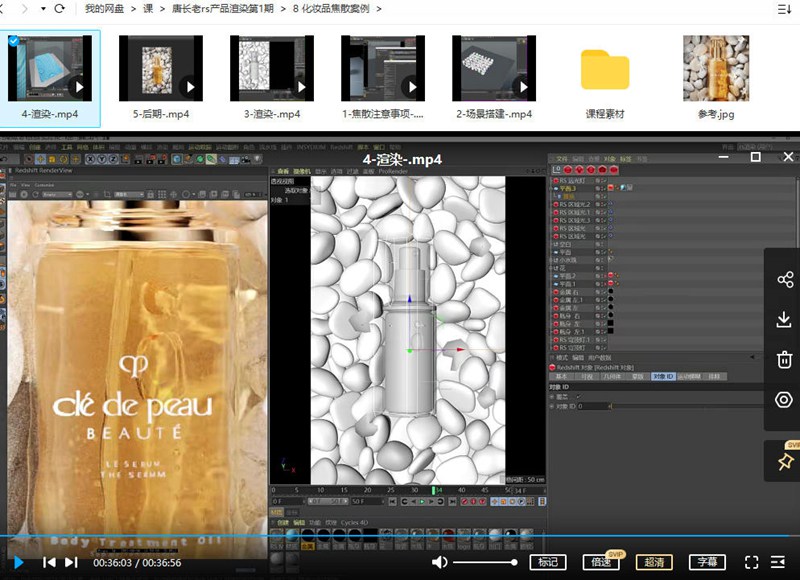
Task: Click the refresh icon near the breadcrumb
Action: (60, 8)
